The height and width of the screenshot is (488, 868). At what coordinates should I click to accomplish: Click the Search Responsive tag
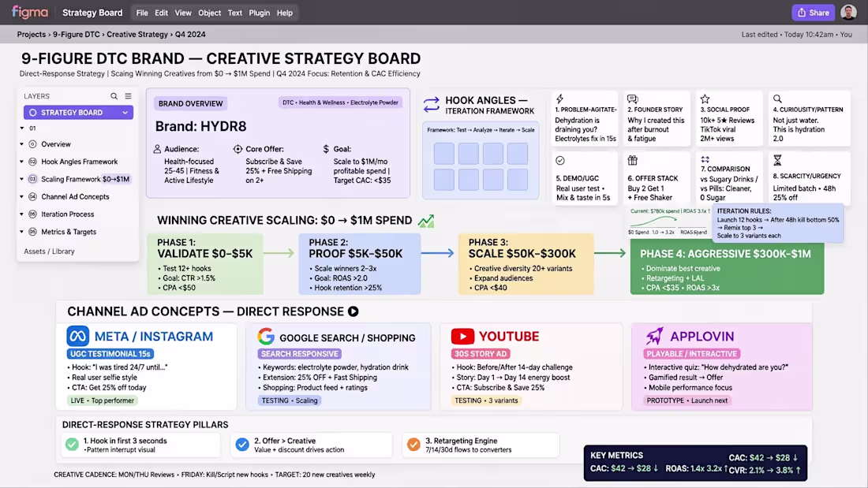coord(300,353)
